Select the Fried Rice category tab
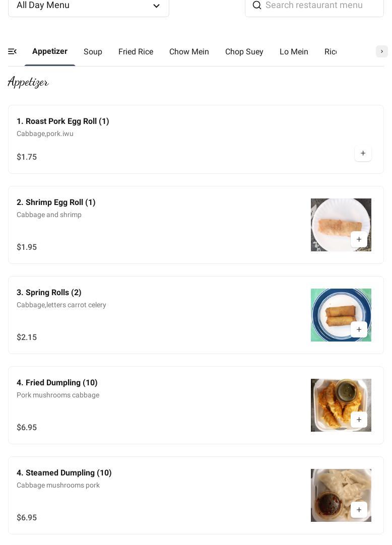Viewport: 392px width, 545px height. point(136,52)
